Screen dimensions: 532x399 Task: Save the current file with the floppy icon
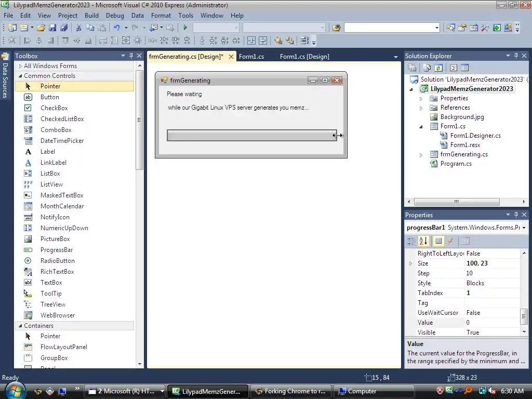tap(52, 28)
